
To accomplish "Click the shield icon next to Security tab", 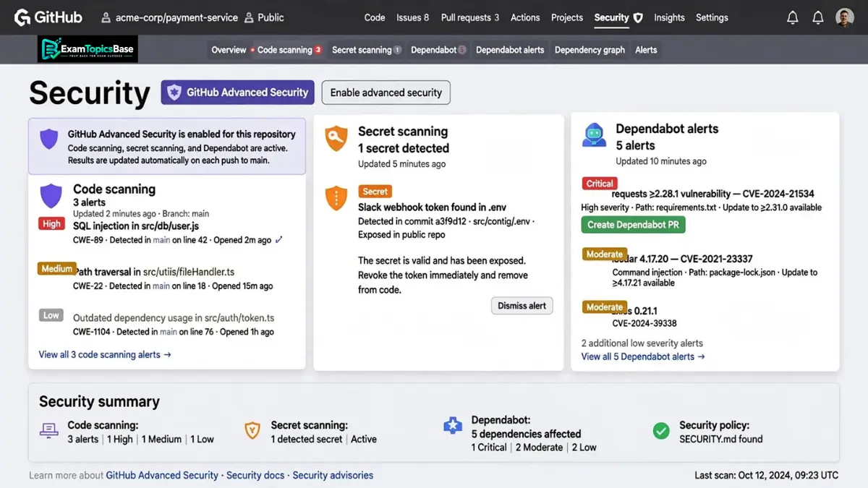I will pyautogui.click(x=638, y=17).
